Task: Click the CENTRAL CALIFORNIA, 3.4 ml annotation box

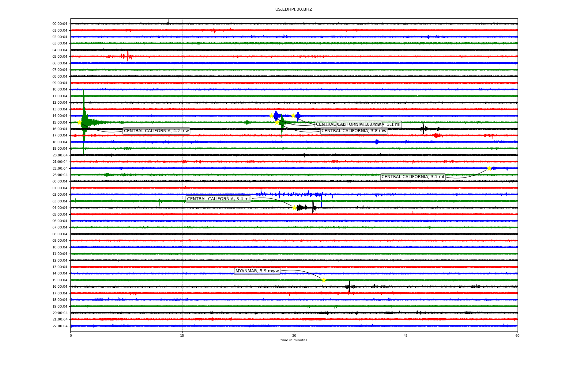Action: point(218,199)
